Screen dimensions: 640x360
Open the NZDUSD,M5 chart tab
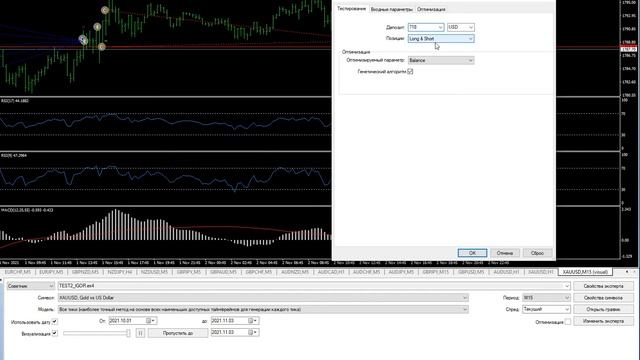(x=154, y=272)
